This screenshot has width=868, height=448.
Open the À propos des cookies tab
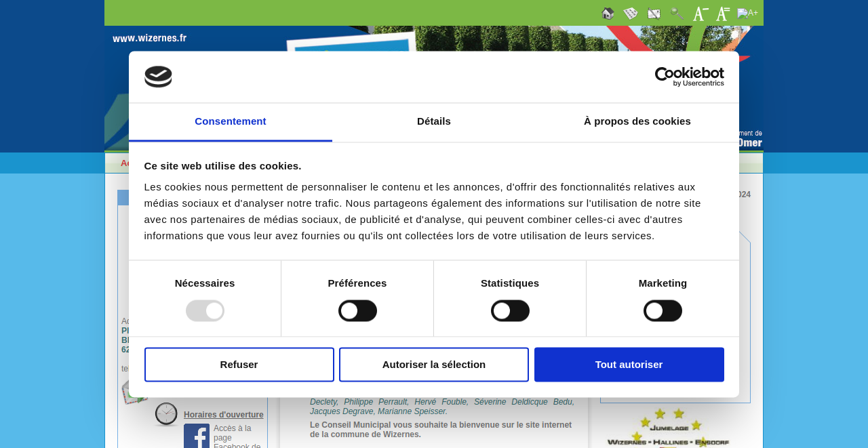click(637, 122)
